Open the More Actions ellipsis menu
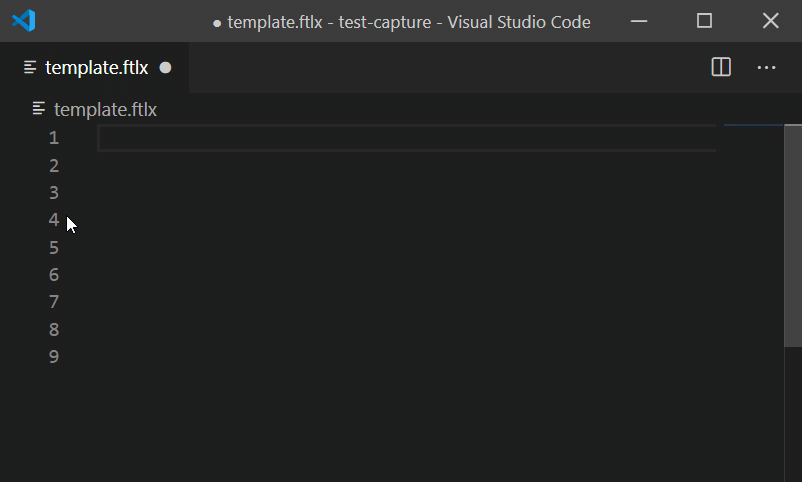Viewport: 802px width, 482px height. coord(766,68)
